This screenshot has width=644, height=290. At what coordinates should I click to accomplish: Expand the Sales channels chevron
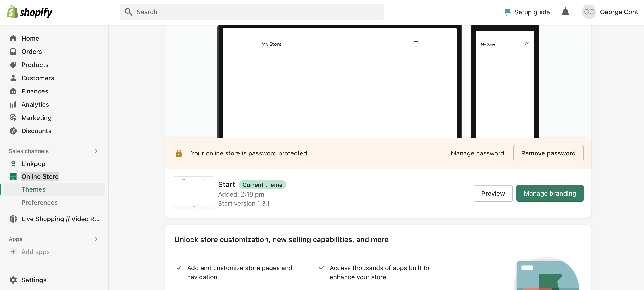tap(96, 151)
